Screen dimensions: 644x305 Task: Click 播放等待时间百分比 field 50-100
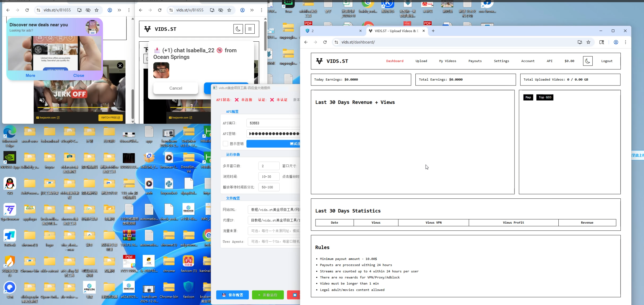click(x=269, y=187)
